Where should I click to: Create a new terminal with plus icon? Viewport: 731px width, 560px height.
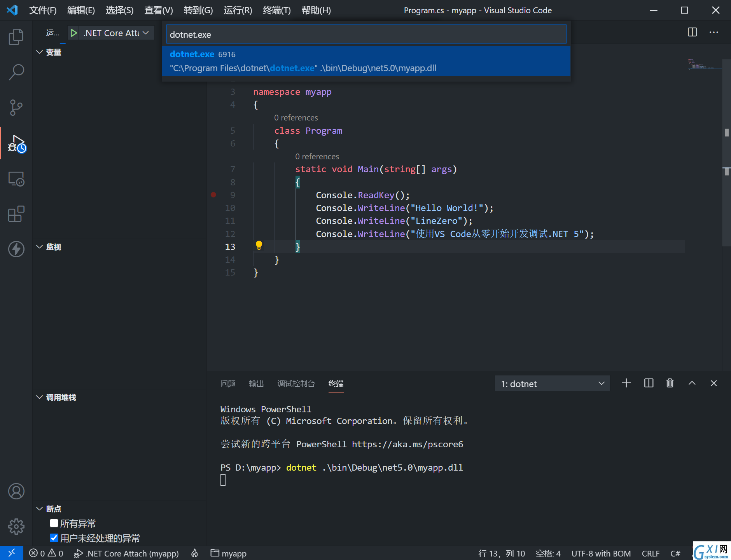pos(626,383)
